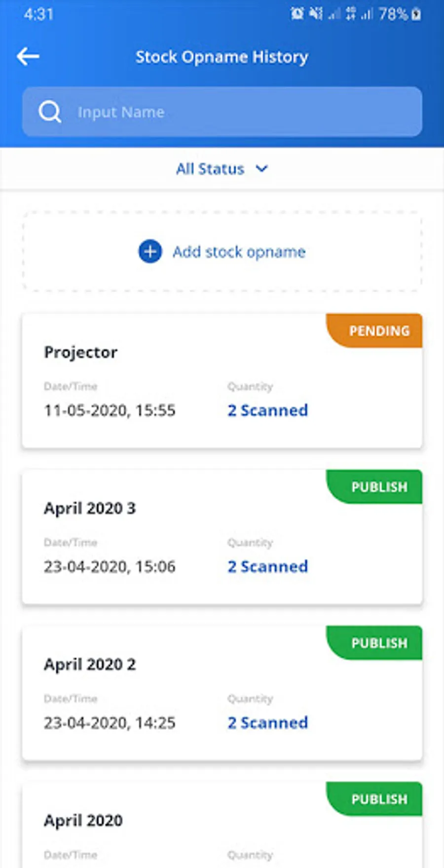Tap the battery icon in status bar
This screenshot has height=868, width=444.
(x=416, y=14)
